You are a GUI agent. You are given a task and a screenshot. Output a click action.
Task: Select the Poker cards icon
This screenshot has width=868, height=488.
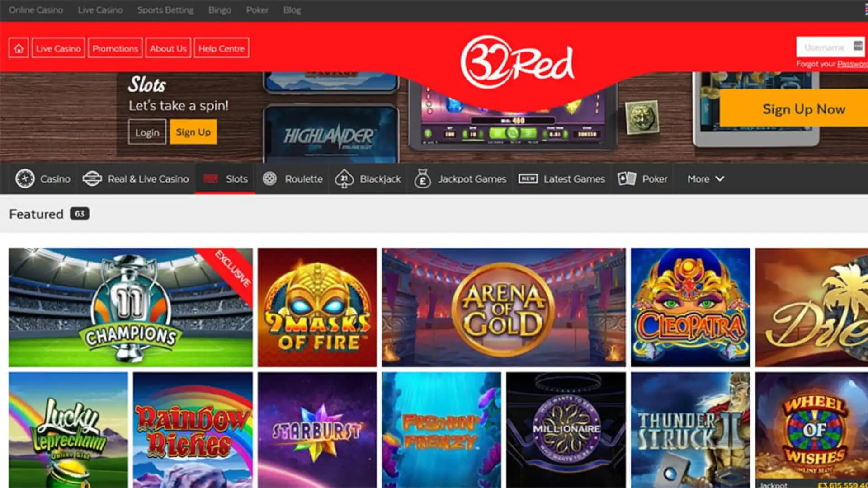(627, 178)
